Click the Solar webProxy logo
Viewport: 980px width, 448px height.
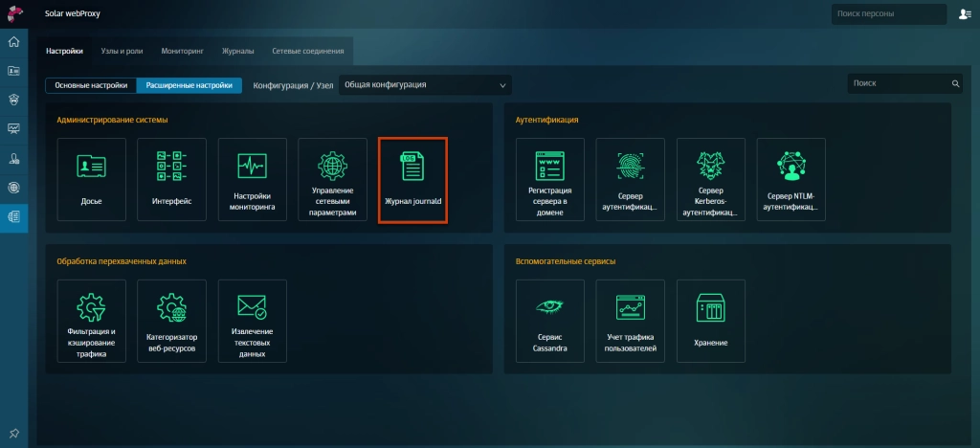click(x=15, y=13)
